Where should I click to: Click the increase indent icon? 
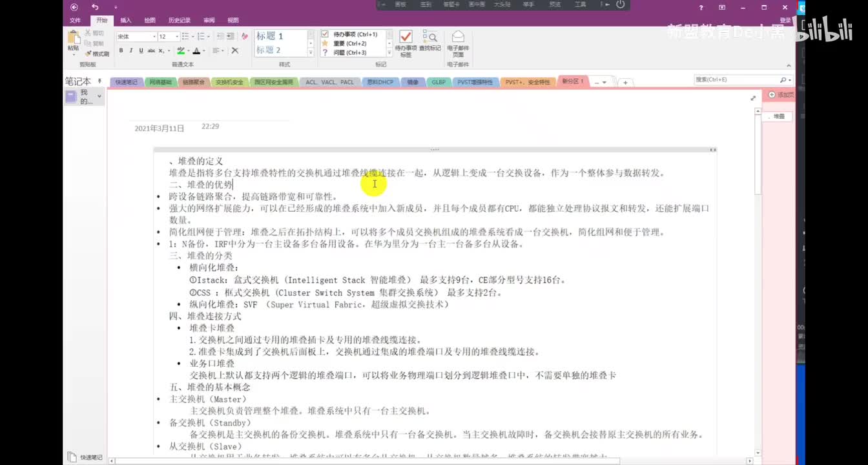pyautogui.click(x=231, y=36)
